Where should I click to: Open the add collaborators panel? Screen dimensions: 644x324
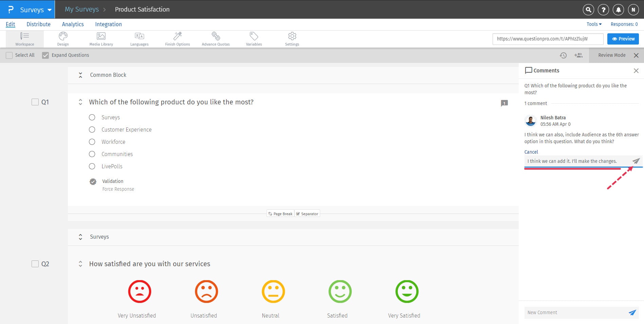(578, 55)
